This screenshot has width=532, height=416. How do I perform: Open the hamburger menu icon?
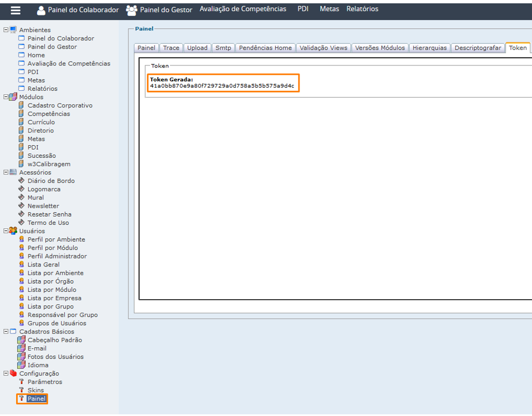pyautogui.click(x=16, y=10)
